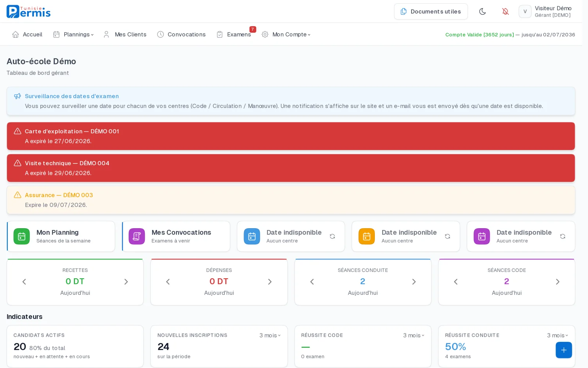Image resolution: width=588 pixels, height=368 pixels.
Task: Click Candidats Actifs value 20
Action: (x=20, y=347)
